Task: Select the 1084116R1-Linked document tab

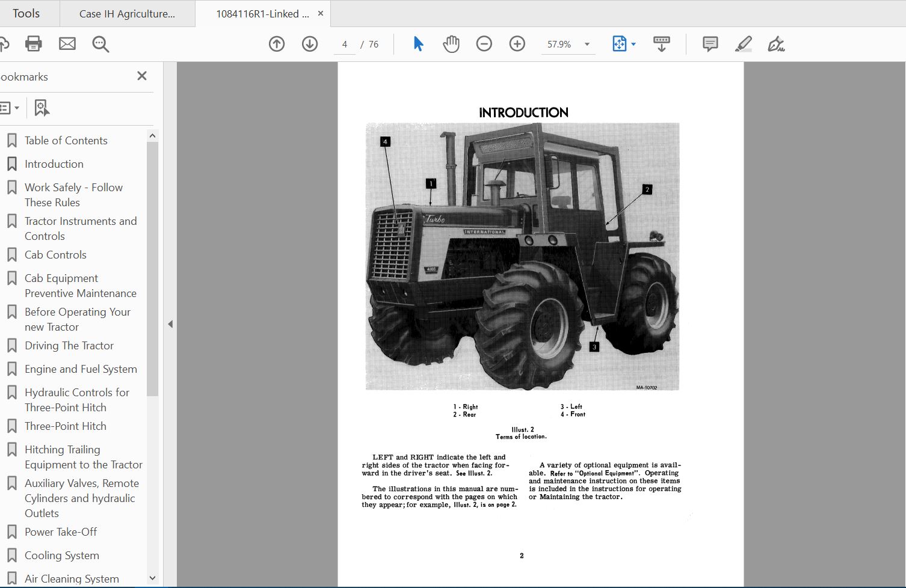Action: coord(262,14)
